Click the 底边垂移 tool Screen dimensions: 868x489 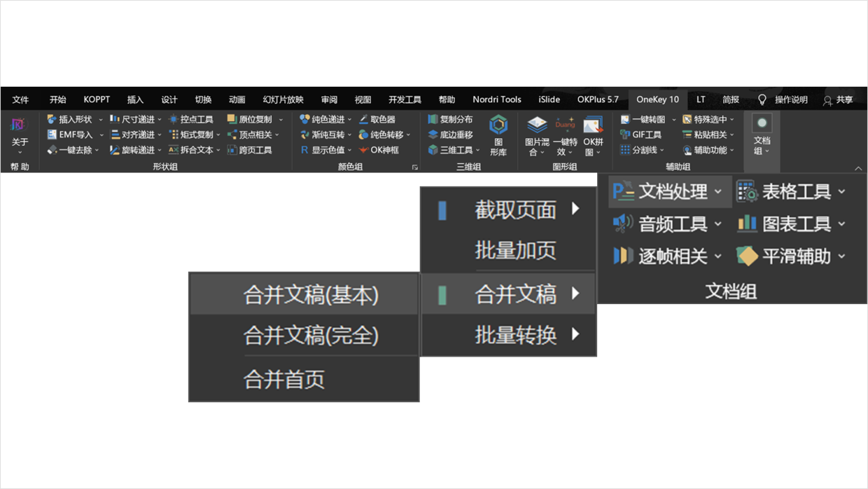(x=450, y=135)
